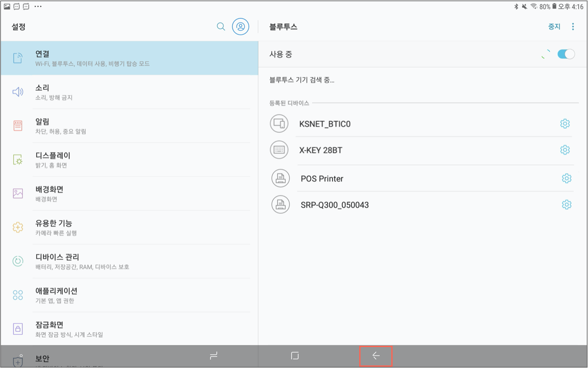Tap the 블루투스 panel title
Screen dimensions: 588x368
coord(283,26)
